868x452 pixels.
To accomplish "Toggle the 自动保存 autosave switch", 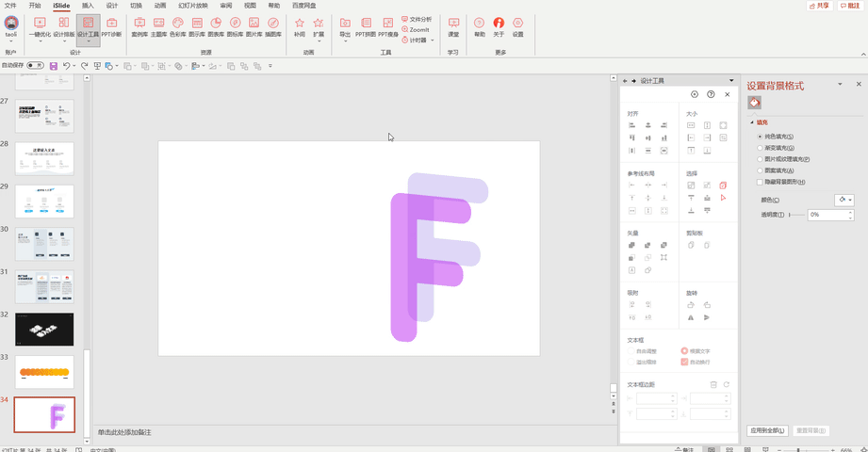I will pyautogui.click(x=36, y=65).
